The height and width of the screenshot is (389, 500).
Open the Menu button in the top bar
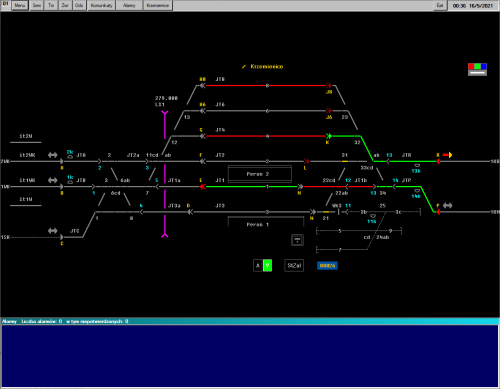tap(20, 5)
